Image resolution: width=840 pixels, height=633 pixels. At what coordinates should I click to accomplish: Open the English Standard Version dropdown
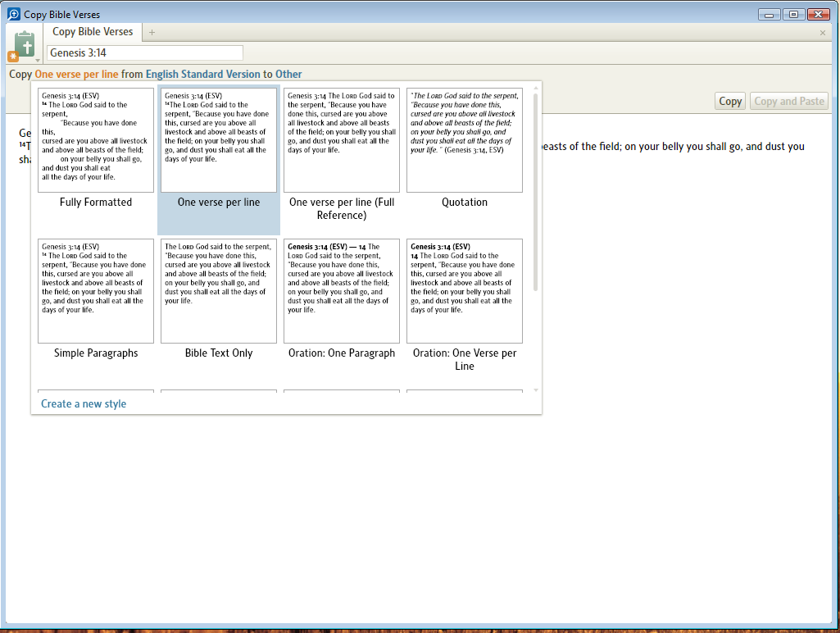tap(203, 74)
